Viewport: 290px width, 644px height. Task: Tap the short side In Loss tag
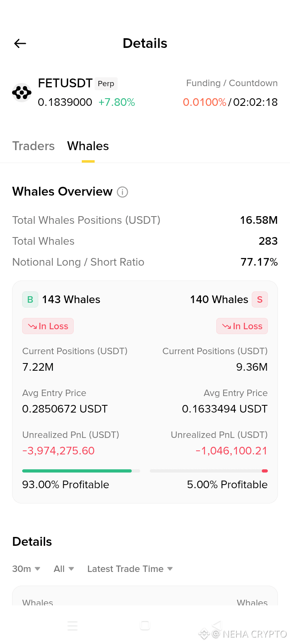242,326
